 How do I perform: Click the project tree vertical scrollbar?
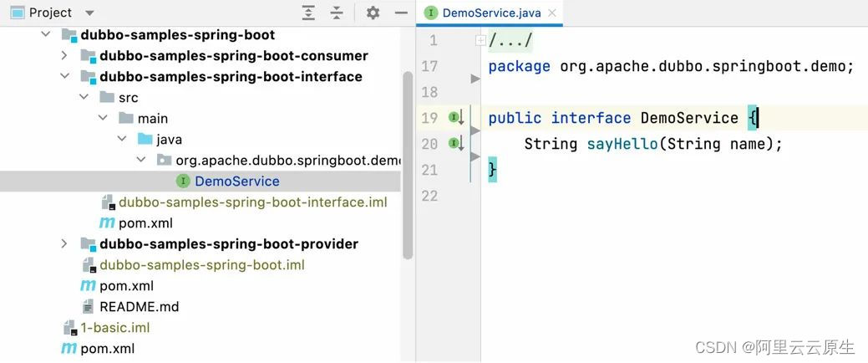click(408, 165)
